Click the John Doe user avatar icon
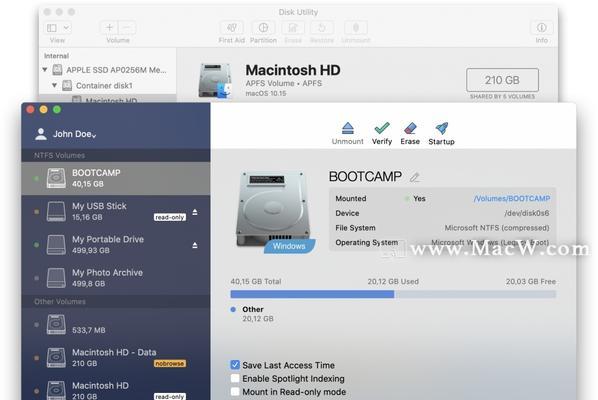This screenshot has height=400, width=598. point(41,134)
